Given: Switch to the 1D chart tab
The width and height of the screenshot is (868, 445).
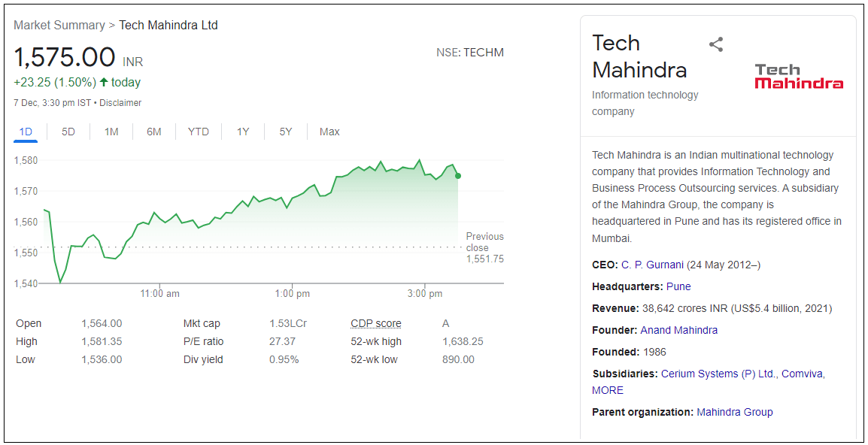Looking at the screenshot, I should [26, 132].
